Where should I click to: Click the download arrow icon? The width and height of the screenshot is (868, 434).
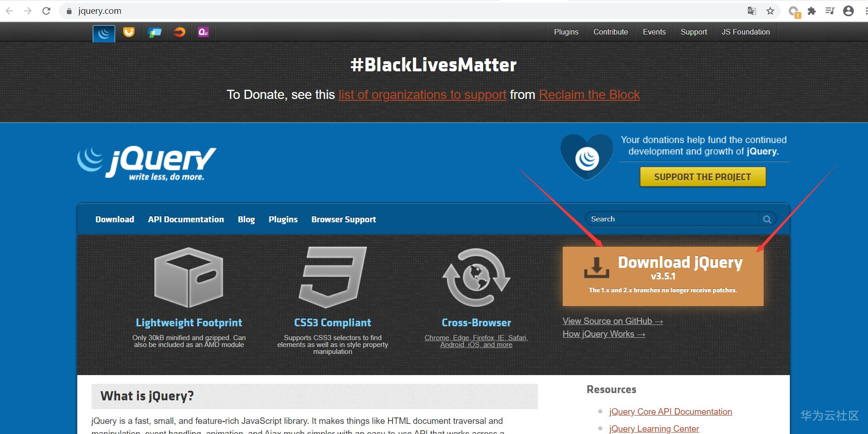597,268
